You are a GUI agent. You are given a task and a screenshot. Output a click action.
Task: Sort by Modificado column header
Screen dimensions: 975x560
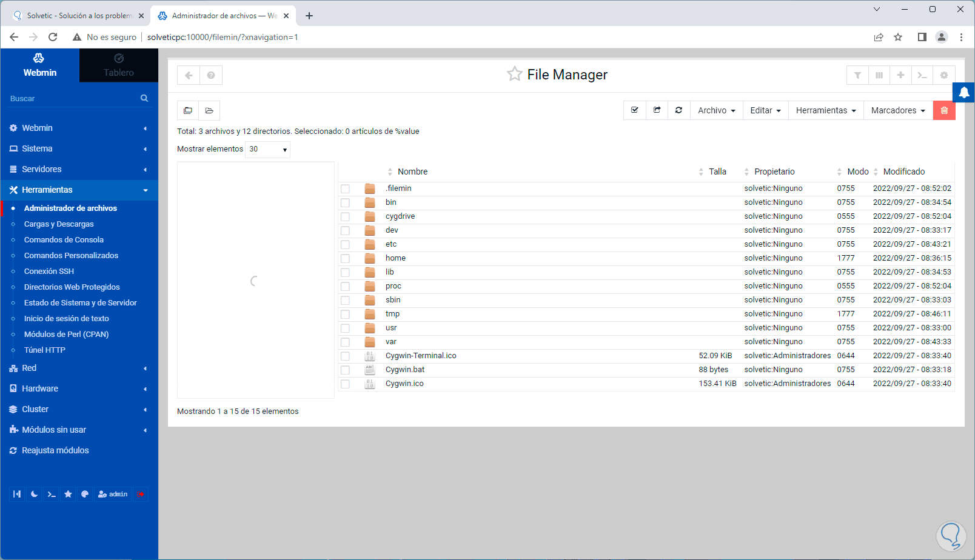tap(904, 172)
